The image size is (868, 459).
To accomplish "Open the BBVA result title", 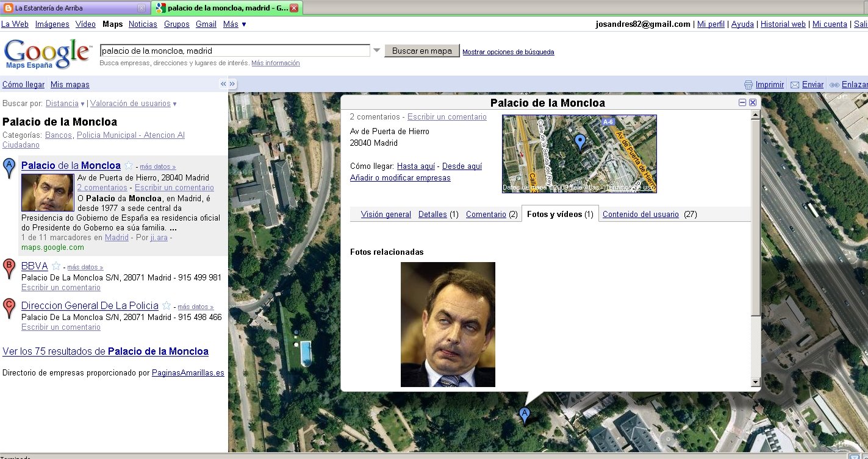I will coord(34,266).
